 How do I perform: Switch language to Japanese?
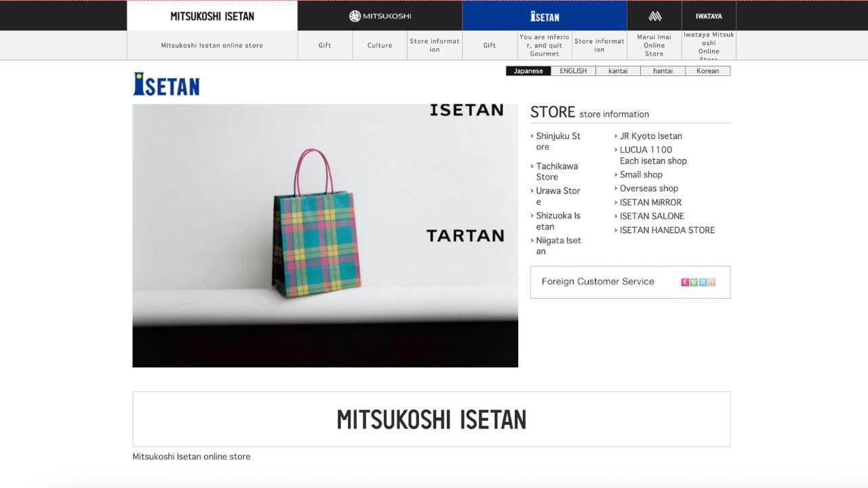[528, 70]
